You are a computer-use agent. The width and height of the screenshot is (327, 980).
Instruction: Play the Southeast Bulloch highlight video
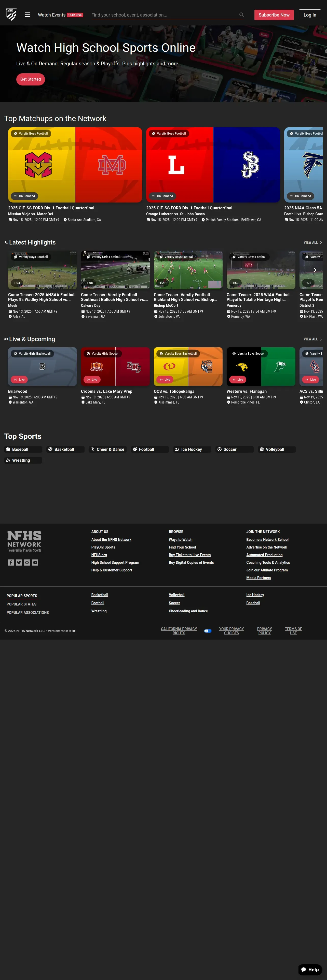(x=115, y=270)
